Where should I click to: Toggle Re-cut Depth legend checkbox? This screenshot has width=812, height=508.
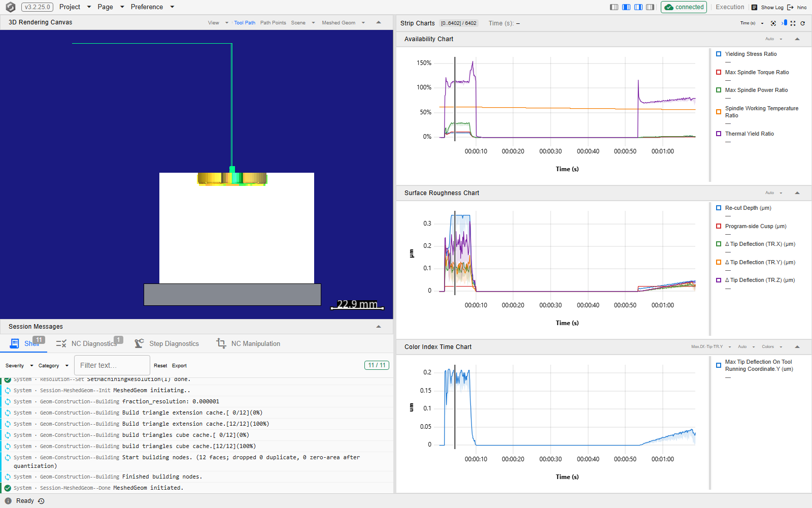[x=719, y=208]
